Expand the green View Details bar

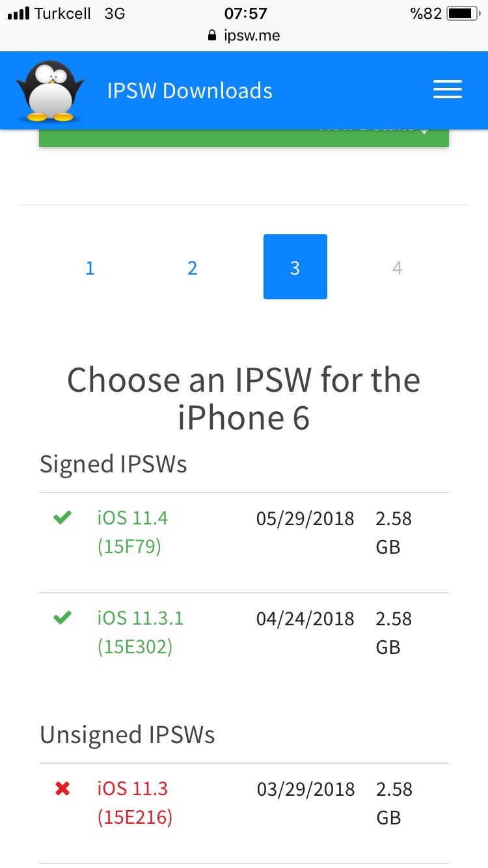pos(244,137)
